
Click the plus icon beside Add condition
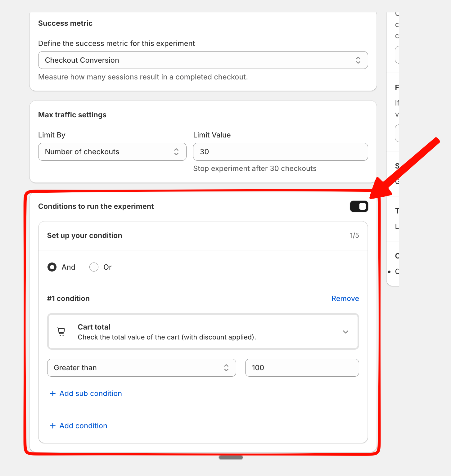point(53,426)
